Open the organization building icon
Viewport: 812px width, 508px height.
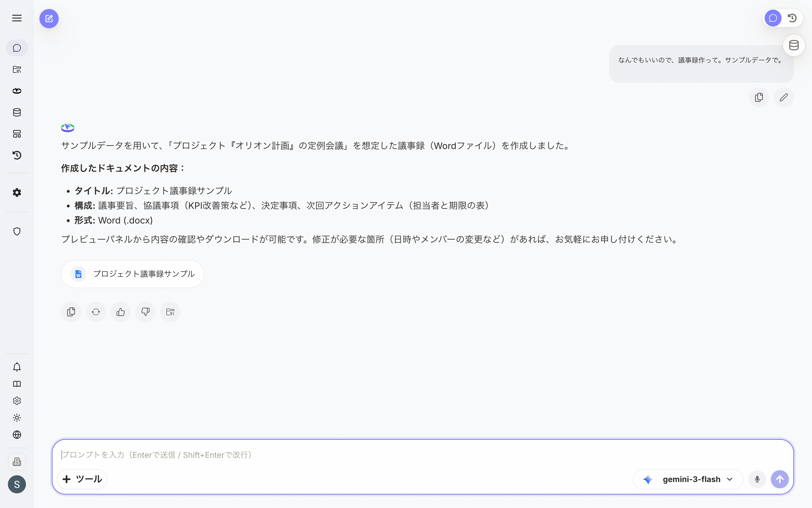17,462
